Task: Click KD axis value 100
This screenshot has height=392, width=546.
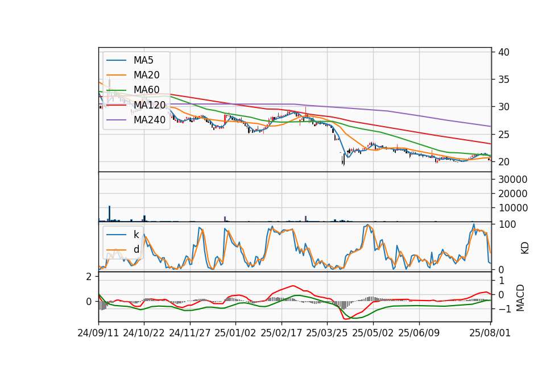Action: pyautogui.click(x=507, y=224)
